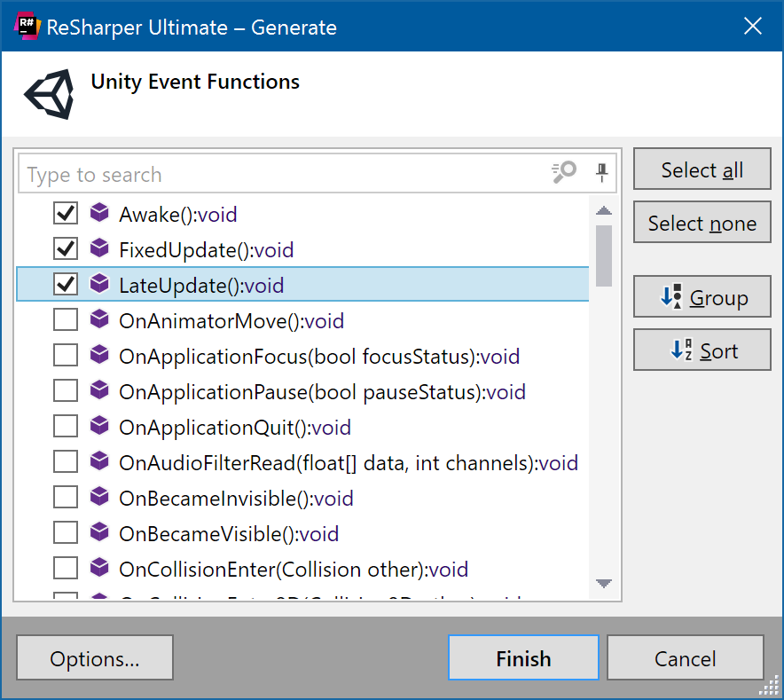Check the OnApplicationFocus checkbox

point(66,355)
